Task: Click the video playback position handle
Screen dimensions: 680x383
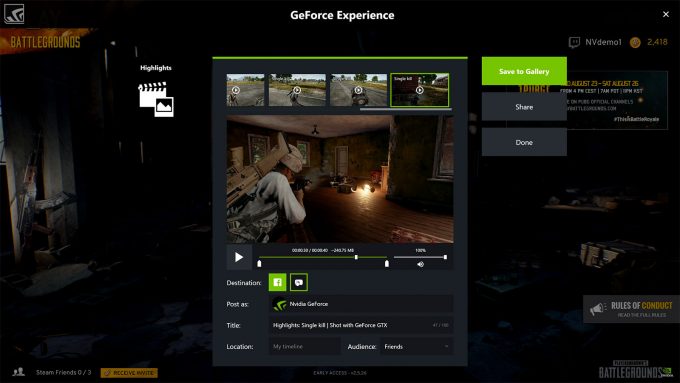Action: 356,257
